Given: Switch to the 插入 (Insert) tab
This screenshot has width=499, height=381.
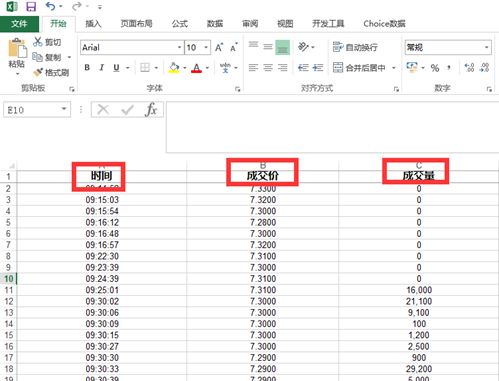Looking at the screenshot, I should (x=93, y=24).
